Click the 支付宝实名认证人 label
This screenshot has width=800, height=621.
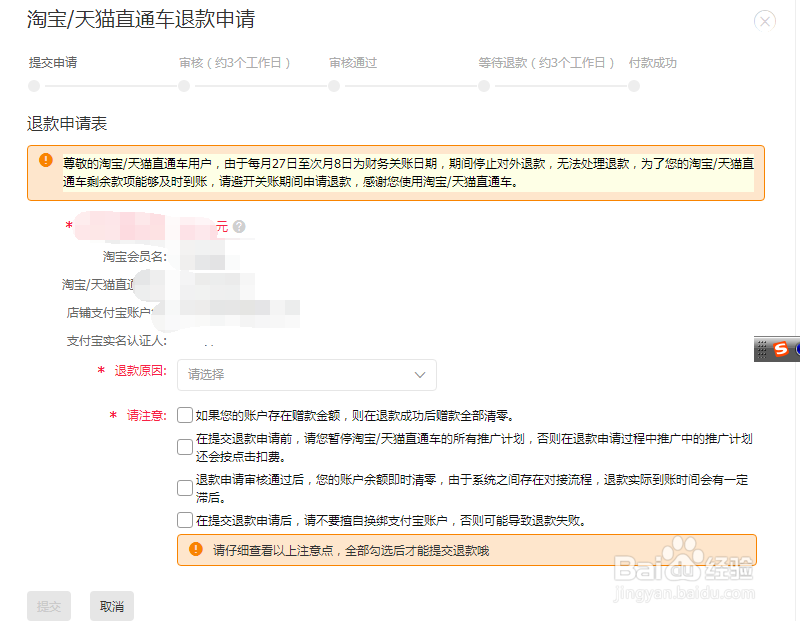pyautogui.click(x=117, y=341)
